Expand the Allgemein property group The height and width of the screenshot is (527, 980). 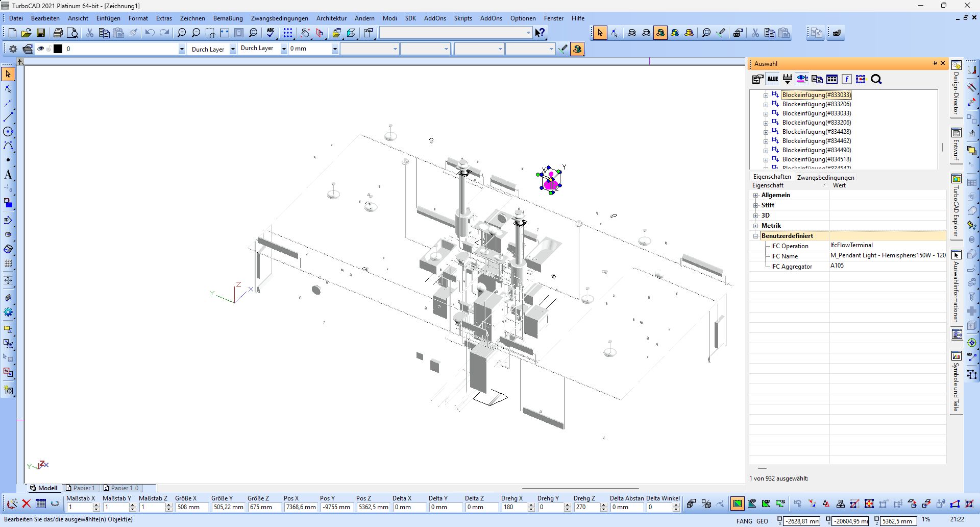click(x=756, y=195)
